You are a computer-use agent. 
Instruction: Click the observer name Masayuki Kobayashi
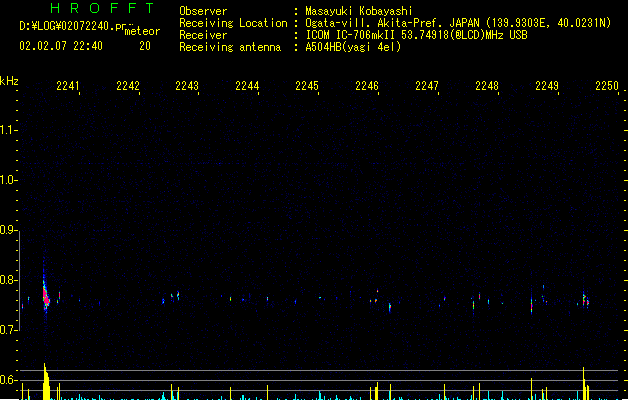(x=359, y=11)
